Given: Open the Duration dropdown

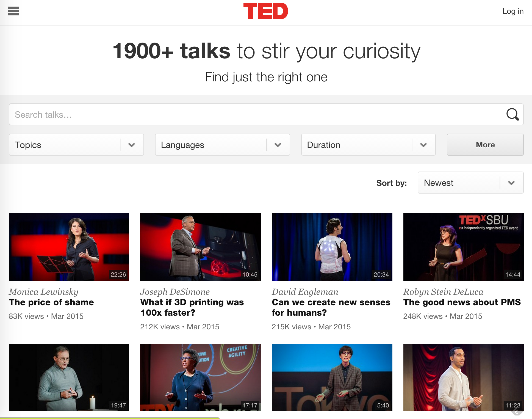Looking at the screenshot, I should click(x=368, y=145).
